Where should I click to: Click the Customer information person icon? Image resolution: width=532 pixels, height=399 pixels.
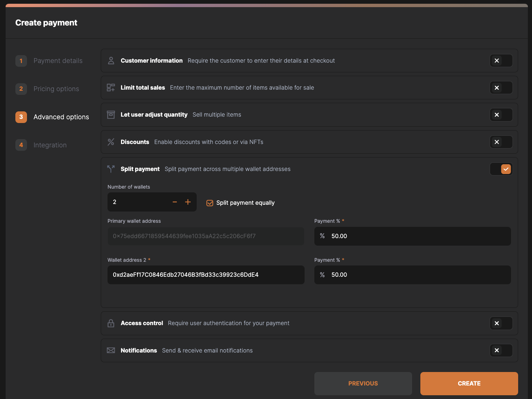coord(111,61)
